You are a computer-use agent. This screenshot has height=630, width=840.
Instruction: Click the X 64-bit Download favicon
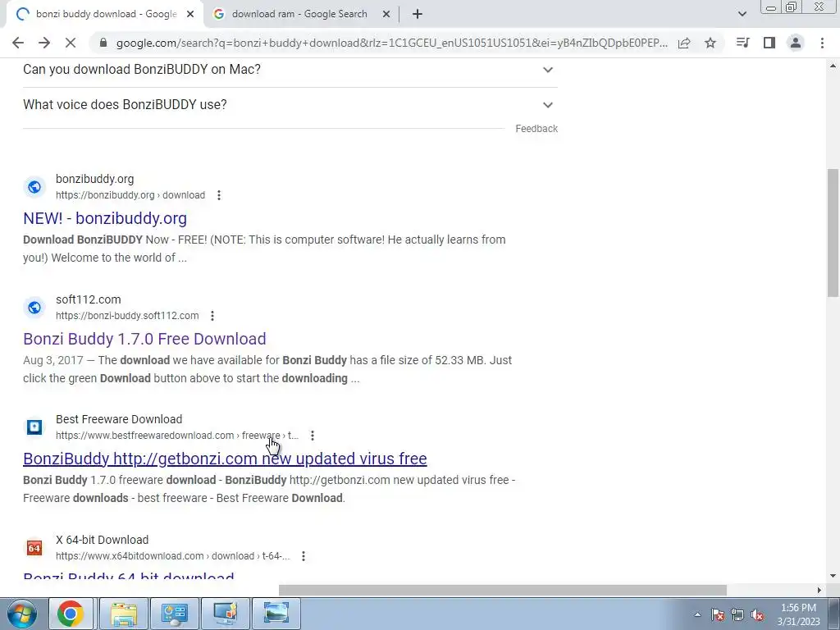click(34, 547)
